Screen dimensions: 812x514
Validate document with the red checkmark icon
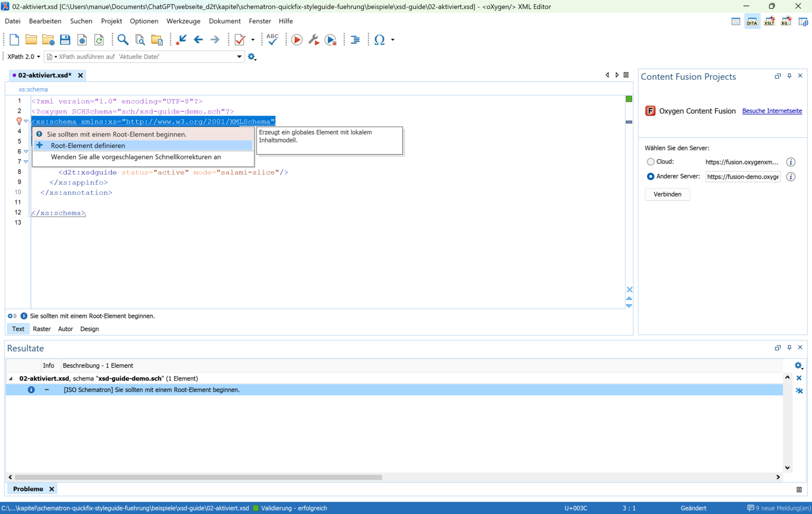pyautogui.click(x=240, y=39)
